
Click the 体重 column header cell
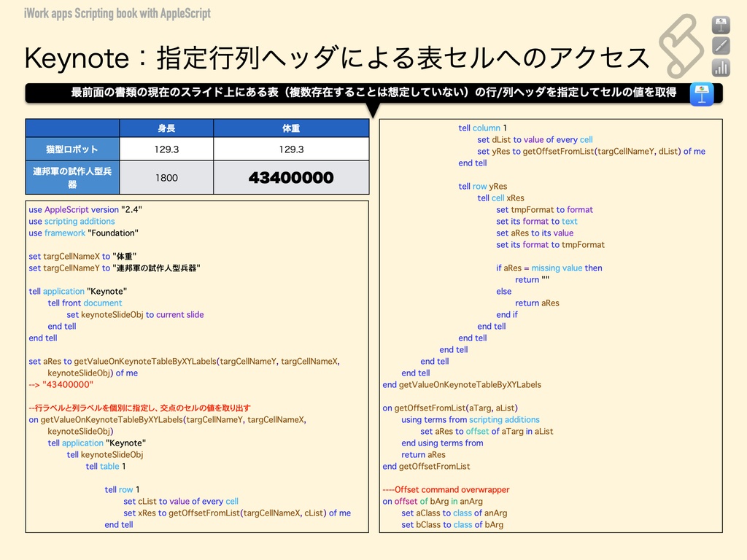coord(290,127)
